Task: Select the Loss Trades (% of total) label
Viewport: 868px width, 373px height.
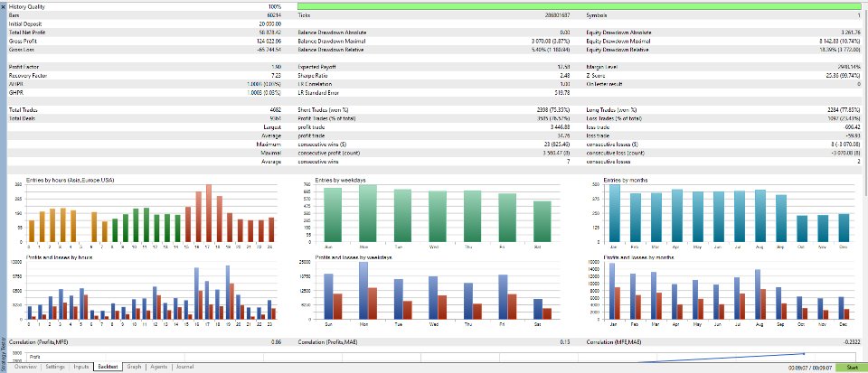Action: point(614,118)
